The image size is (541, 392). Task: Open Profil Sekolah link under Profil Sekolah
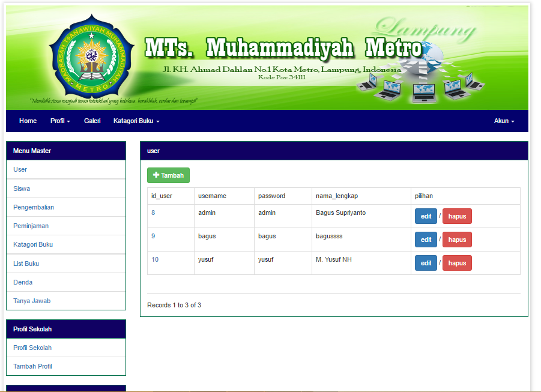pyautogui.click(x=66, y=348)
